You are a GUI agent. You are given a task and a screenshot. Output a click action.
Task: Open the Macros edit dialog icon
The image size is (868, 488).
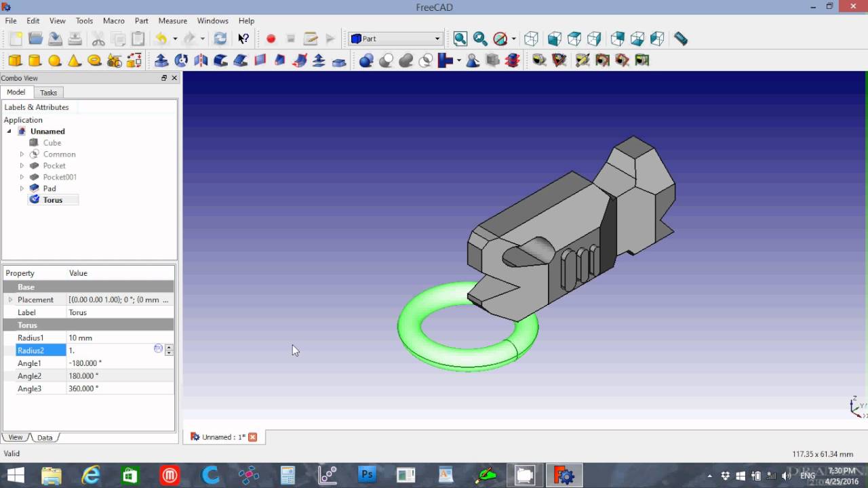[311, 39]
